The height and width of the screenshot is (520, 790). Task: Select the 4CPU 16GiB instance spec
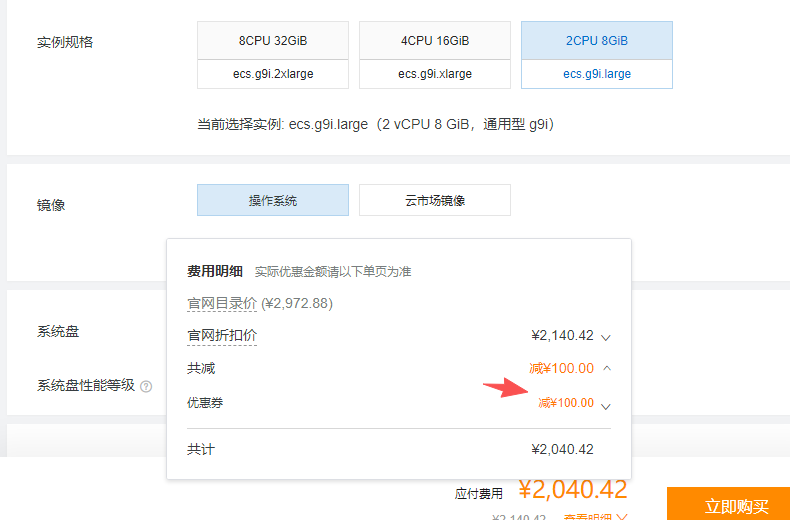tap(435, 41)
